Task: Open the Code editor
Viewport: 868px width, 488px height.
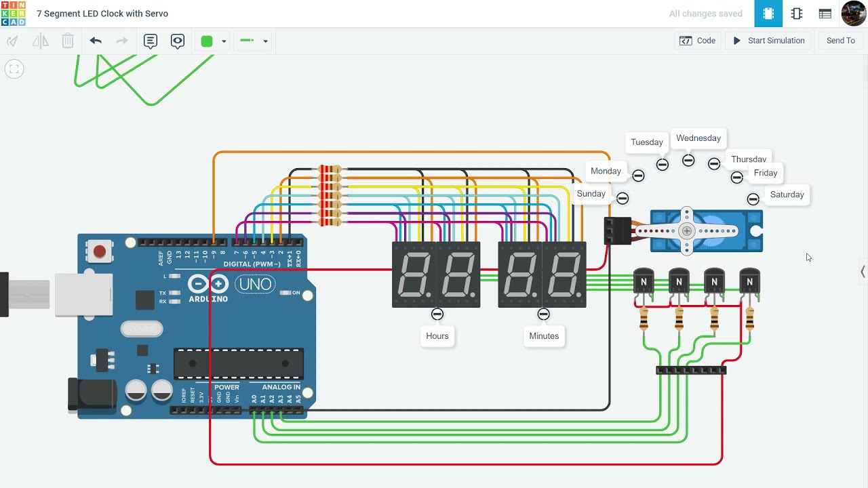Action: click(698, 41)
